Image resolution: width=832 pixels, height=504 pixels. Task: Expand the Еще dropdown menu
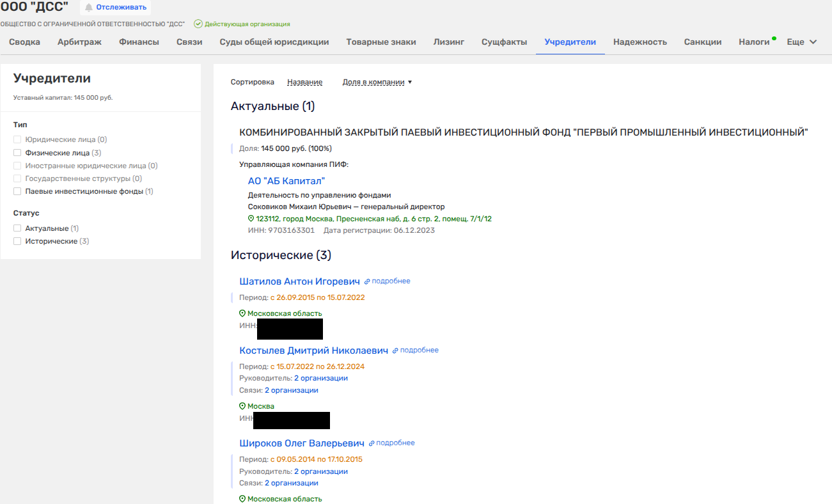(801, 42)
